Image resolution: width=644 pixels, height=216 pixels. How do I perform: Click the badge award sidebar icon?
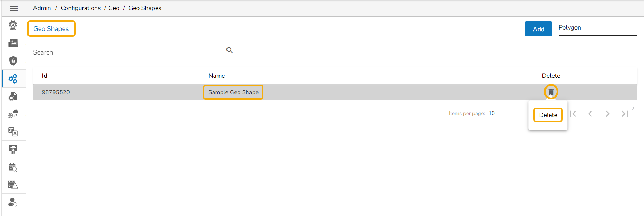click(x=13, y=25)
